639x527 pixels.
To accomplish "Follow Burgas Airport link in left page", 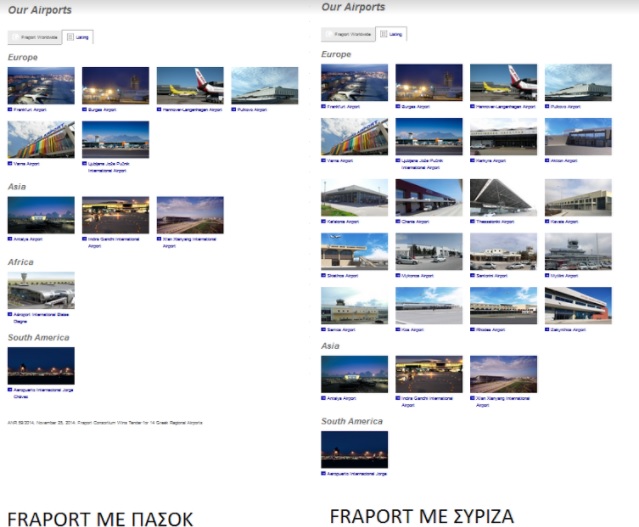I will pos(102,110).
